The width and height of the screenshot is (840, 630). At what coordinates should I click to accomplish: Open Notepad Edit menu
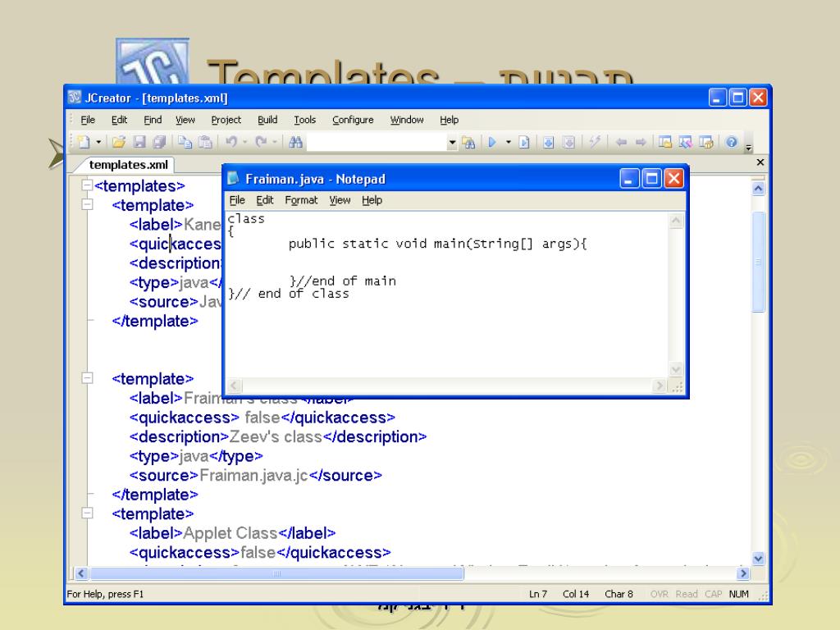point(265,200)
